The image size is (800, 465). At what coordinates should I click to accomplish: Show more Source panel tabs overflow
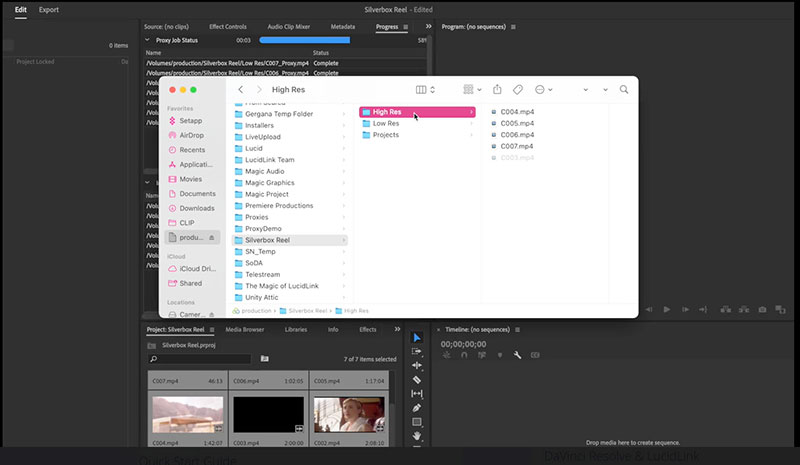429,27
